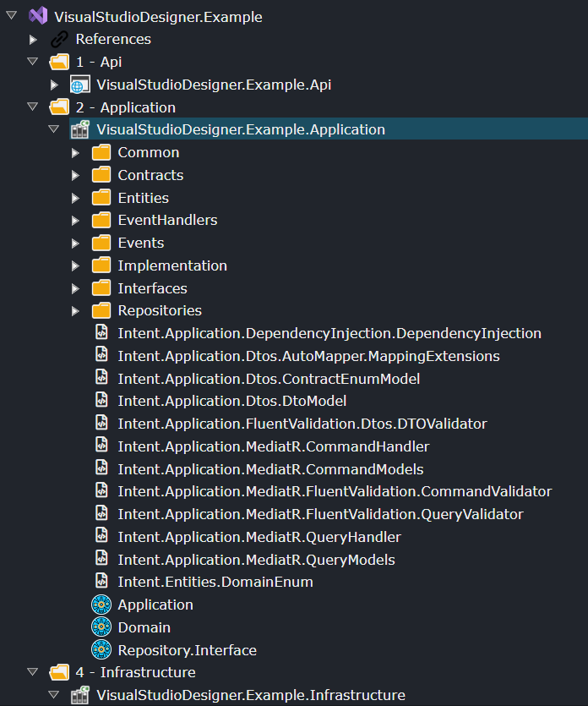Click the Interfaces folder icon
This screenshot has height=706, width=588.
101,288
